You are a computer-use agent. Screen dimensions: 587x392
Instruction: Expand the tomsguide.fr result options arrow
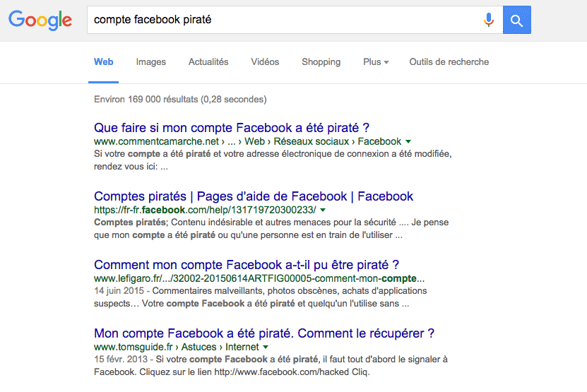266,347
